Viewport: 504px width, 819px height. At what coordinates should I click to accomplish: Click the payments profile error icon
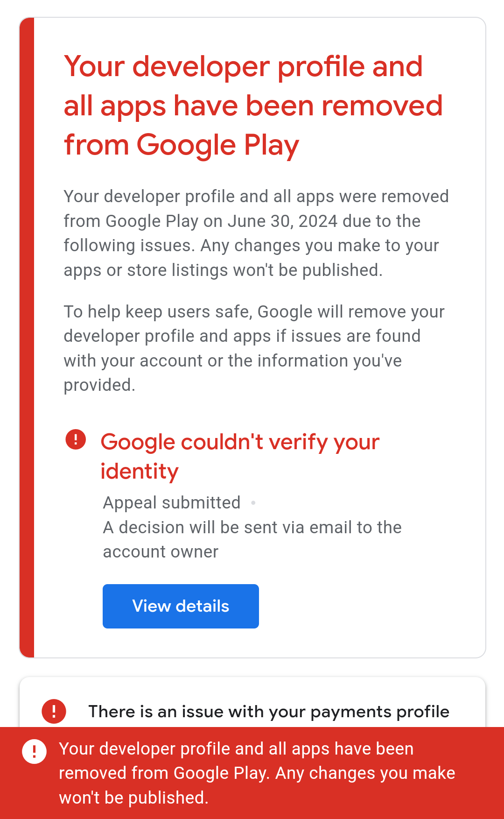pos(54,711)
